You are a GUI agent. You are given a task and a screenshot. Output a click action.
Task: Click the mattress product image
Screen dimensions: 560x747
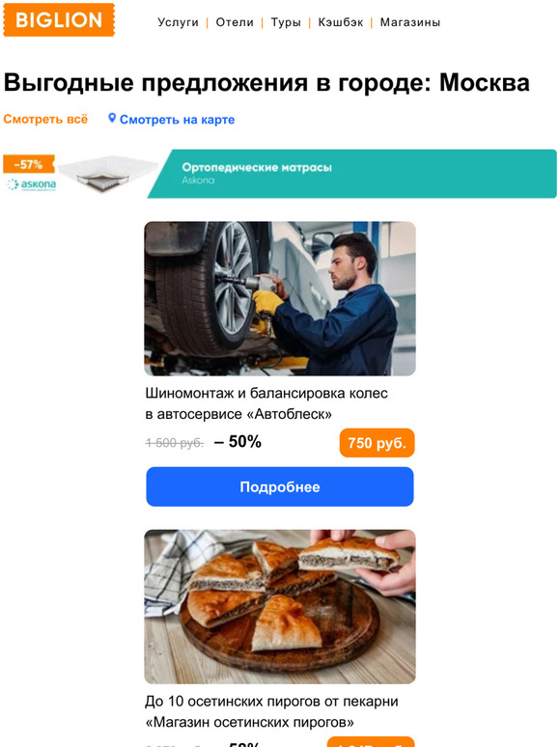[x=108, y=175]
